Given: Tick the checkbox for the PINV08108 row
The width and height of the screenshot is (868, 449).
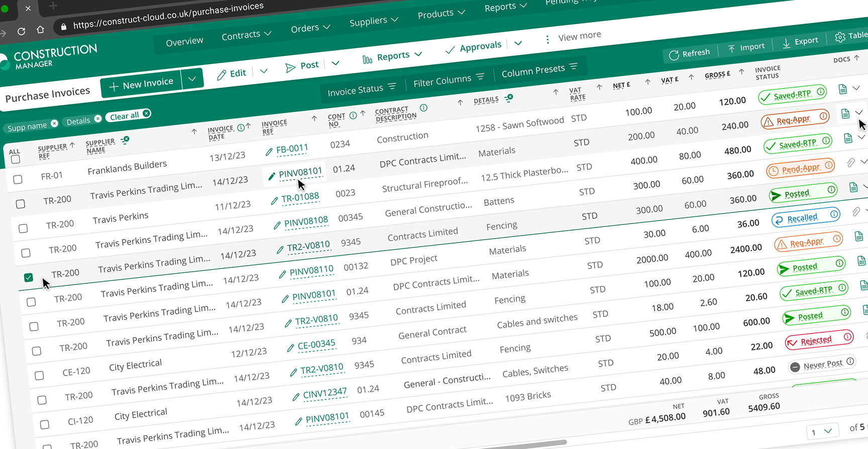Looking at the screenshot, I should [26, 253].
